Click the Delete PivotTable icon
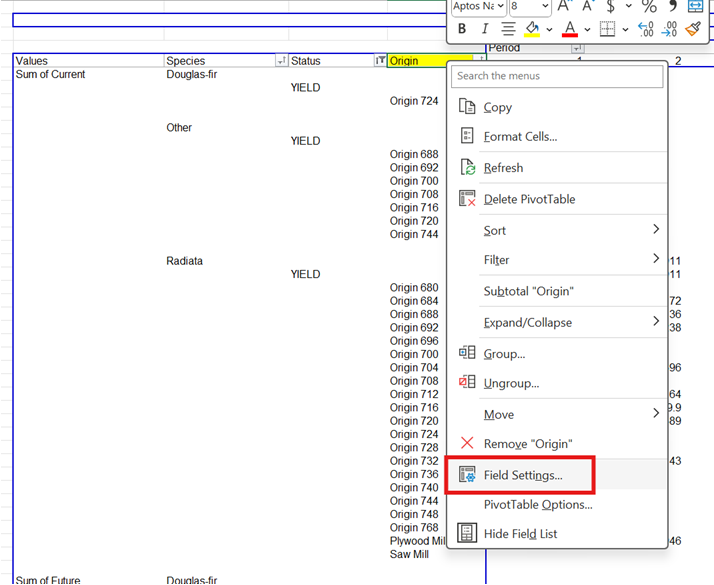The width and height of the screenshot is (714, 585). (x=467, y=198)
